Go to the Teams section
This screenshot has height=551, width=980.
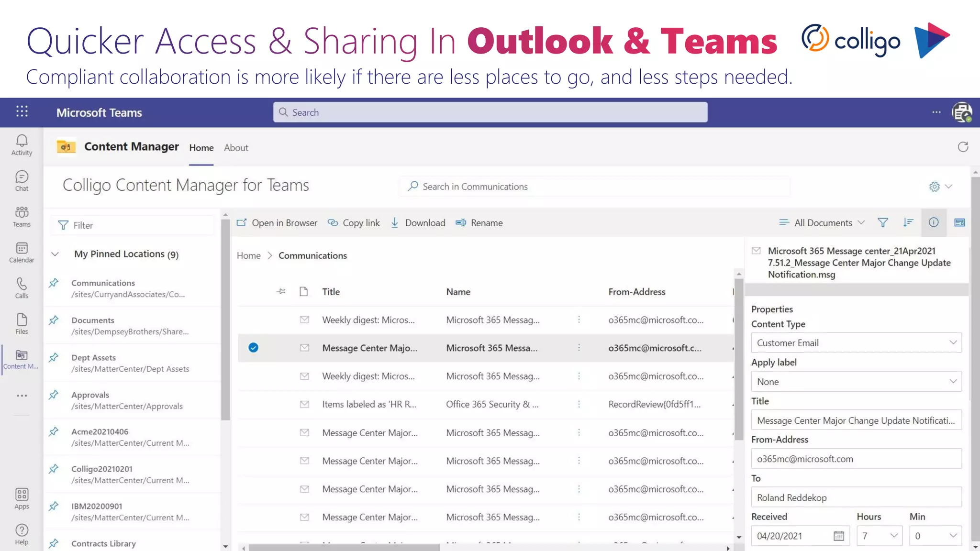point(22,217)
